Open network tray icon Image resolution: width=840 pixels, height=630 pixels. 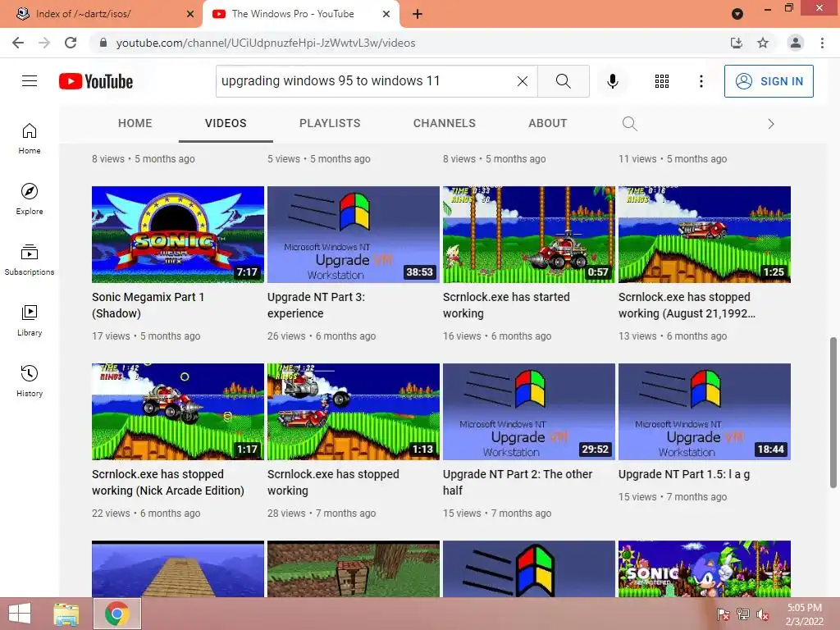point(743,614)
